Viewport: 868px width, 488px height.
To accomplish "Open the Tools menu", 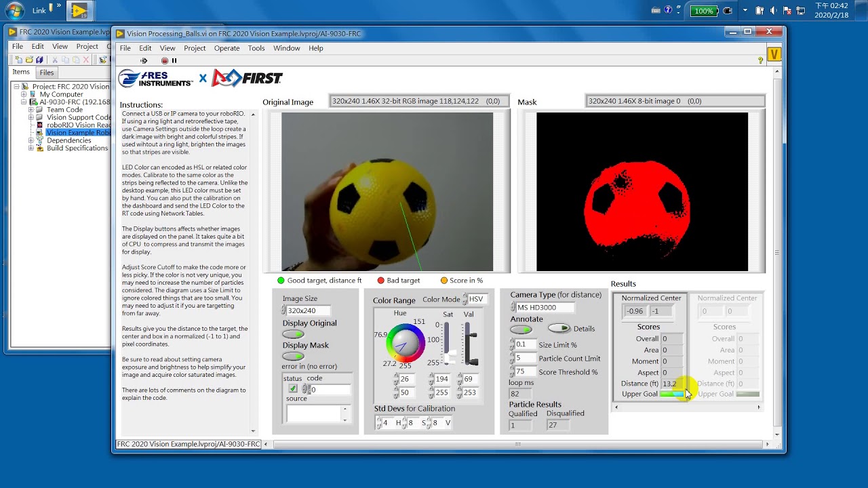I will [256, 48].
